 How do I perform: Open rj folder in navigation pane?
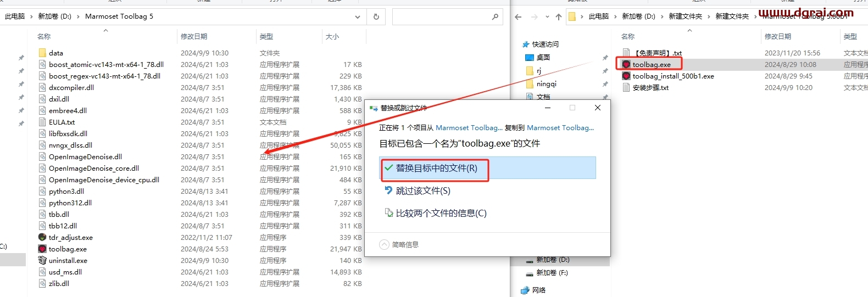pos(534,70)
